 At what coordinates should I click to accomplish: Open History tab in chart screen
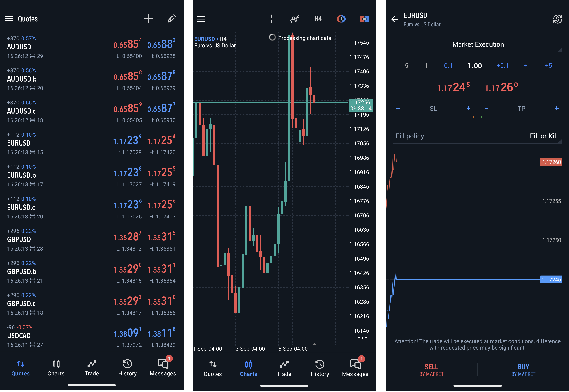pyautogui.click(x=320, y=368)
